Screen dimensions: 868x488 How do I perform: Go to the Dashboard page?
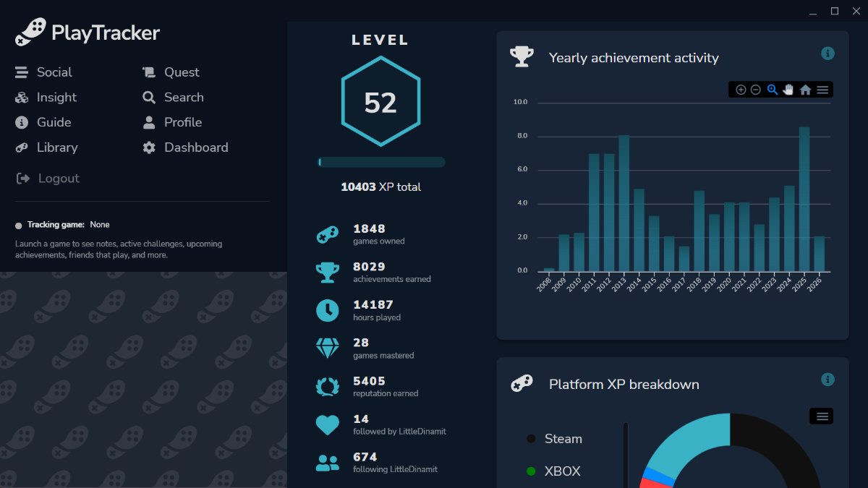(196, 147)
